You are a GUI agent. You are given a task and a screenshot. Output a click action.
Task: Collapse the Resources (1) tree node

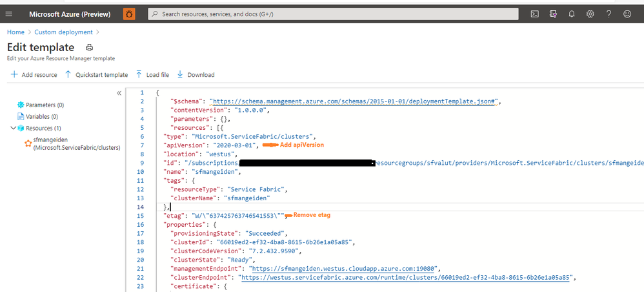pyautogui.click(x=13, y=128)
